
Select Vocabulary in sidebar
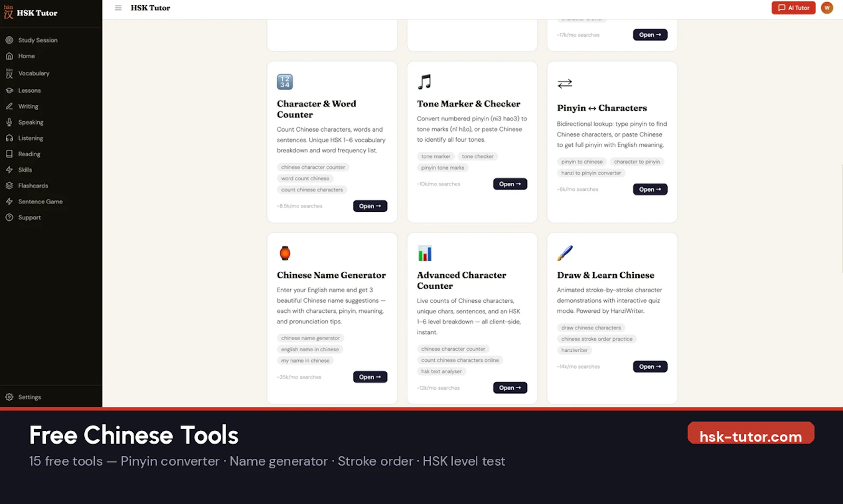[x=34, y=73]
